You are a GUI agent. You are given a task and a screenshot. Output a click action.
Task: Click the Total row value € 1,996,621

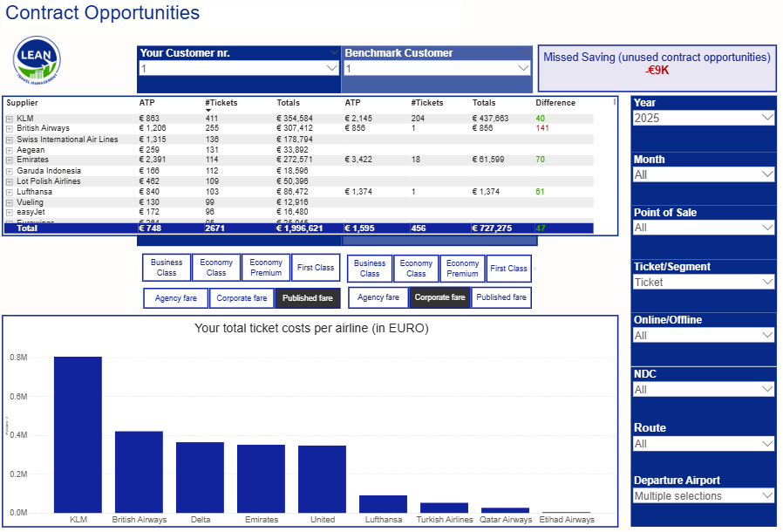(x=300, y=228)
